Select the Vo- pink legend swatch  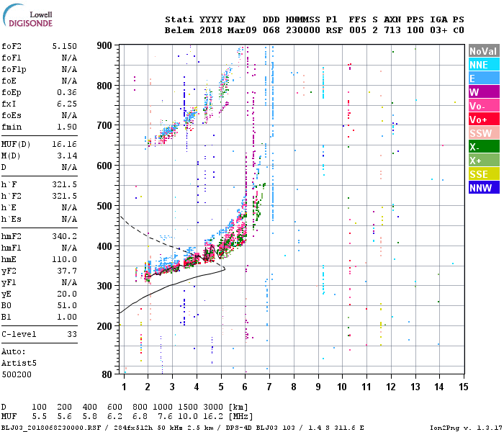click(x=484, y=106)
